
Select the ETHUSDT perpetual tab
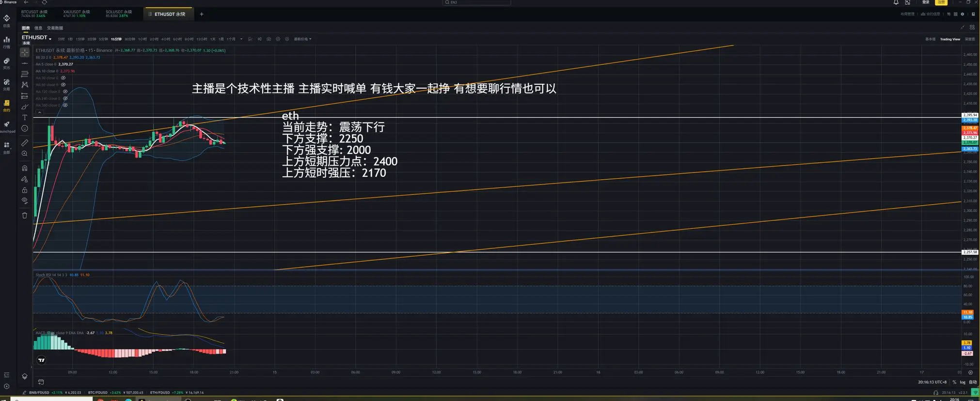[x=169, y=14]
